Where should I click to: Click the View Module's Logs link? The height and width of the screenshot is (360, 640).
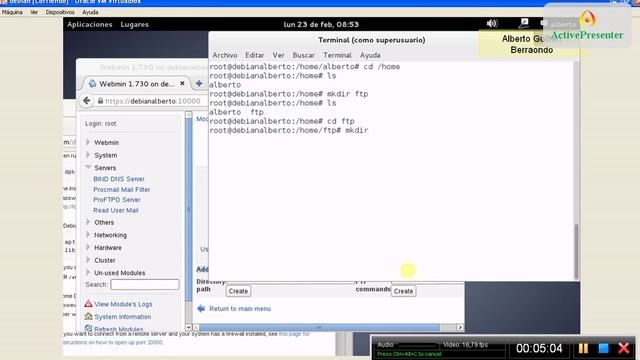point(123,304)
